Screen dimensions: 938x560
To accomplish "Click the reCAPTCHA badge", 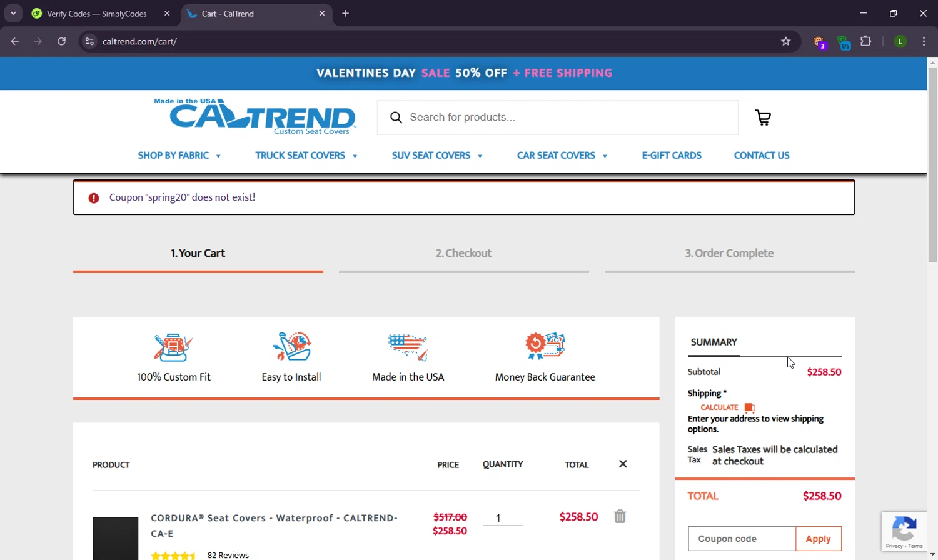I will click(904, 532).
